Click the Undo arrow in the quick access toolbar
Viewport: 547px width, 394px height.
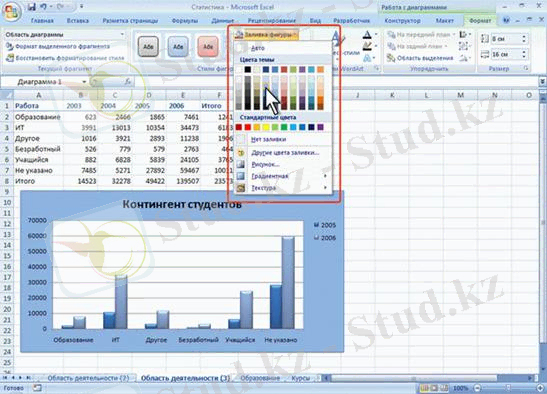pos(44,7)
